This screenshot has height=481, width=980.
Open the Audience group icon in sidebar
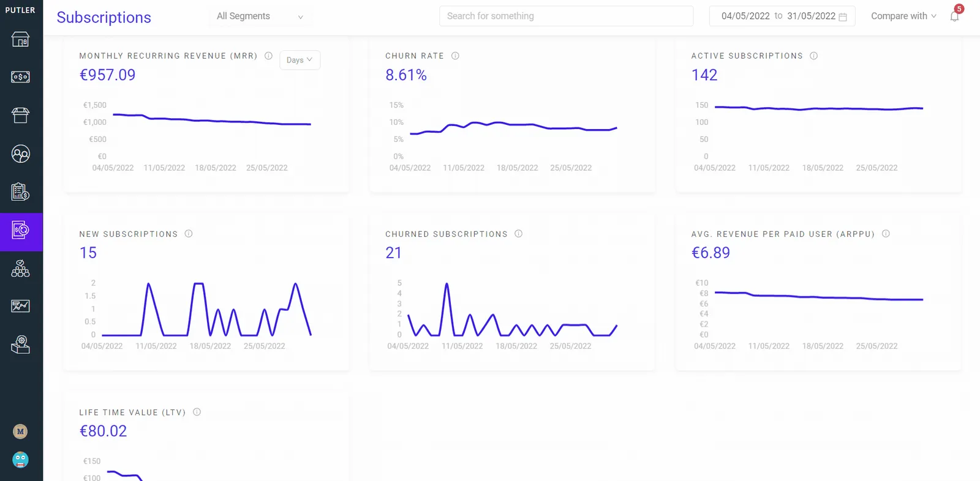tap(21, 269)
